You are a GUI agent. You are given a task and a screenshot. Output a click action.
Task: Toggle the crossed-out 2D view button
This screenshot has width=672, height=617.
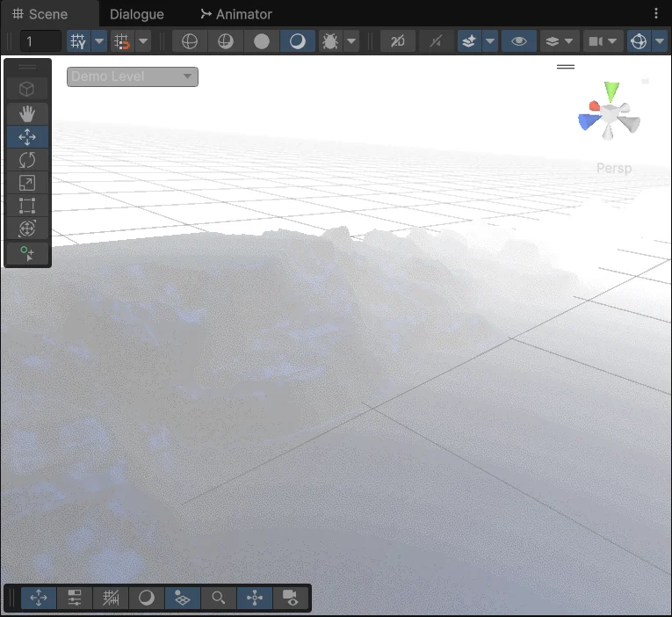[x=398, y=41]
